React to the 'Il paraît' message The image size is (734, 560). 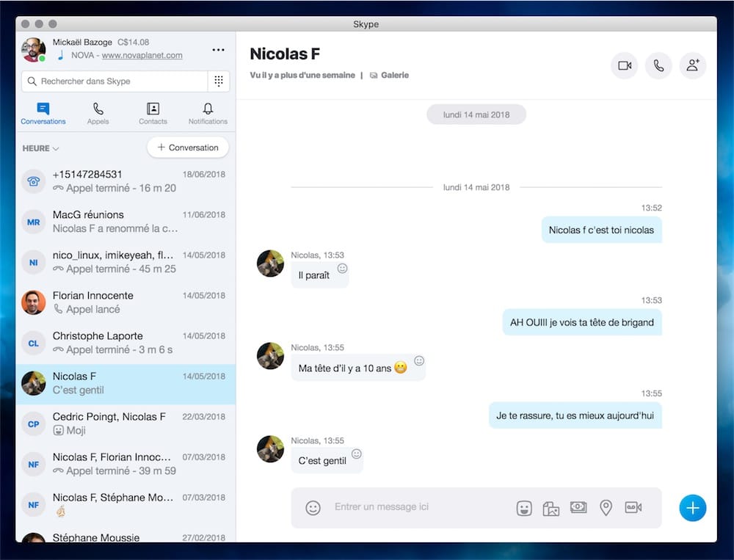(x=343, y=269)
